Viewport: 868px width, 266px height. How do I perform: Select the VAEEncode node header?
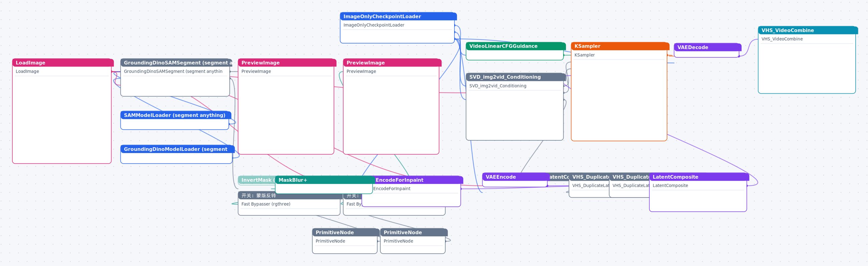[x=515, y=177]
